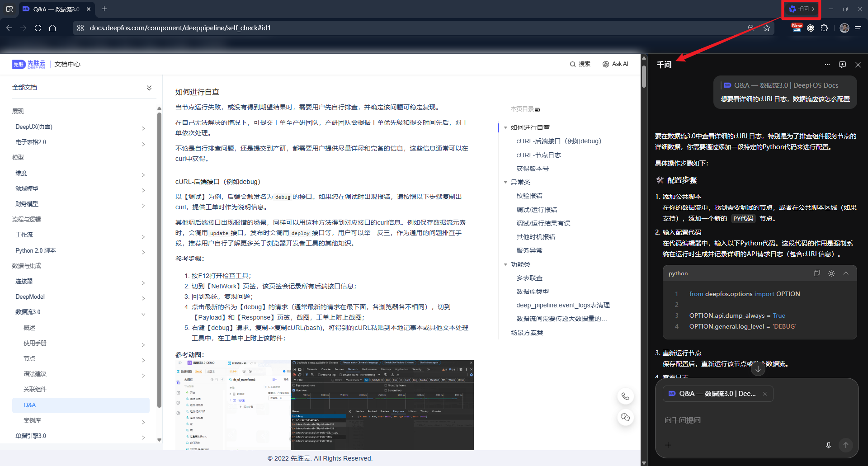Image resolution: width=868 pixels, height=466 pixels.
Task: Expand the 工作流 sidebar section
Action: tap(143, 237)
